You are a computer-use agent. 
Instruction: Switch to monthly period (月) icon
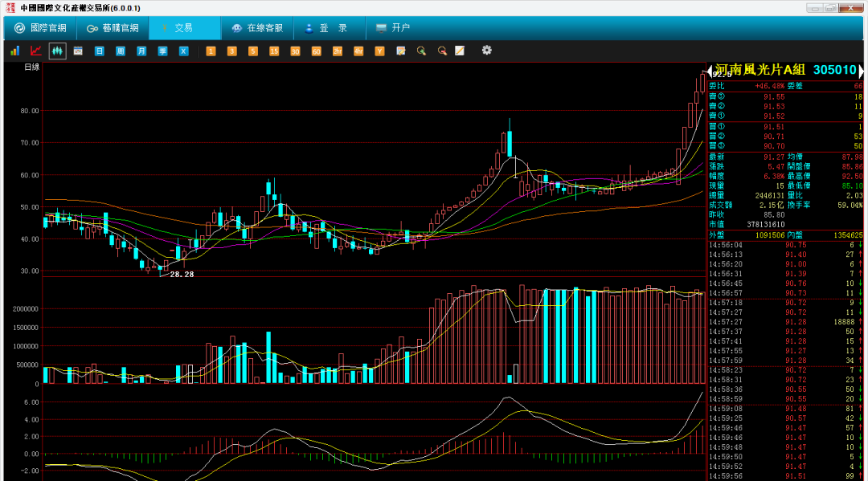click(x=141, y=51)
